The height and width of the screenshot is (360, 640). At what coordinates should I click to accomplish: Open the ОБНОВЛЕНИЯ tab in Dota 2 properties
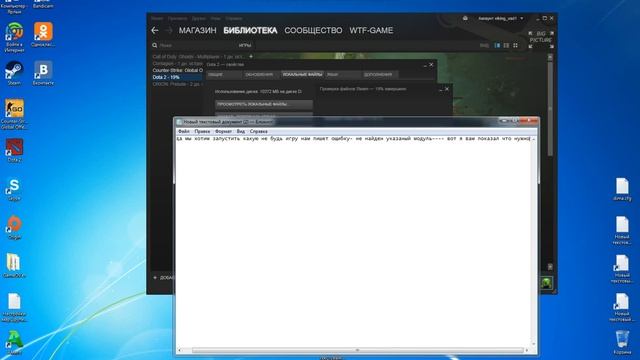pos(262,75)
